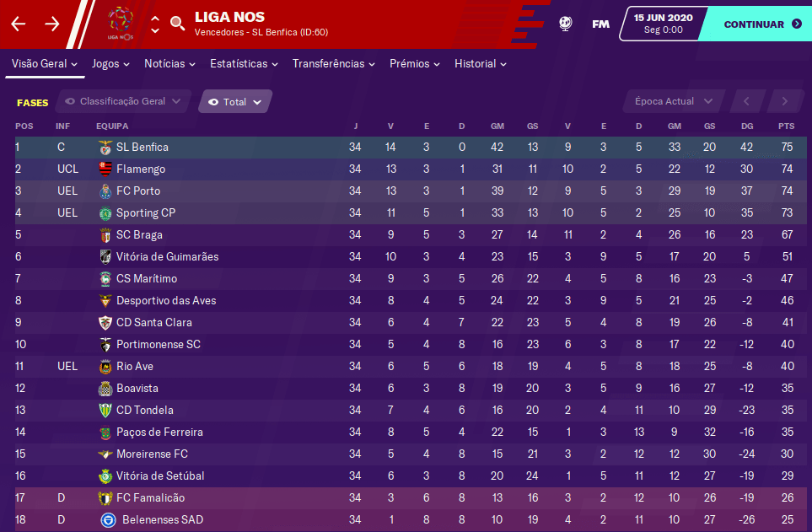
Task: Toggle the Total view filter
Action: pyautogui.click(x=235, y=102)
